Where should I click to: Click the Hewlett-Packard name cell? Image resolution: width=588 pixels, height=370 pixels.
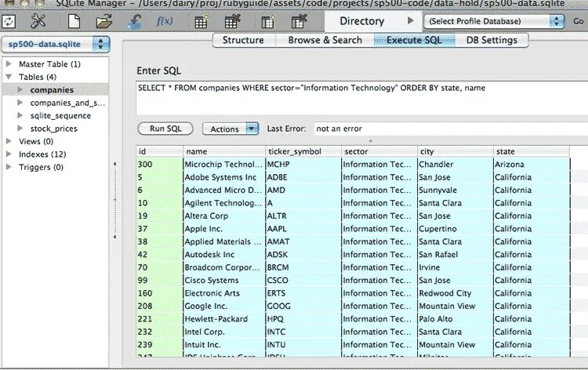[224, 319]
